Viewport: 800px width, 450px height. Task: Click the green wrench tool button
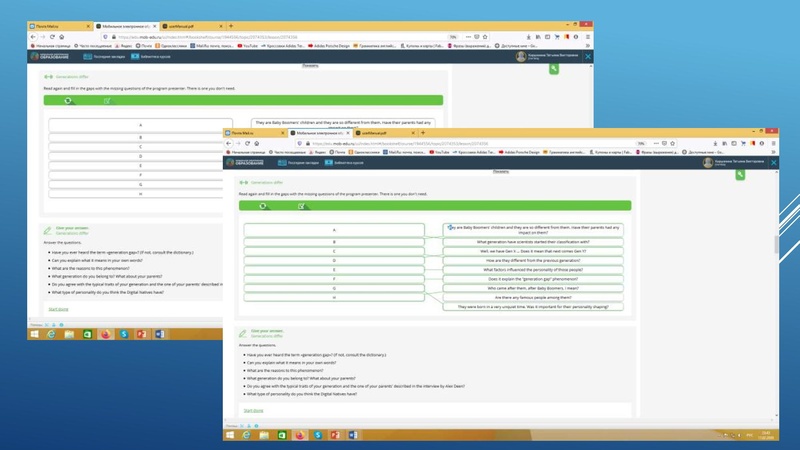coord(740,174)
